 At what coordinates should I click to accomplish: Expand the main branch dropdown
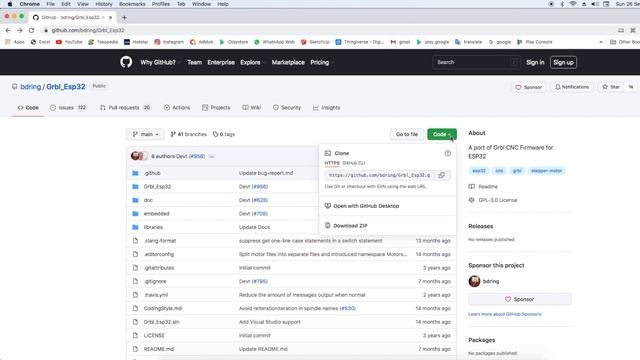pyautogui.click(x=145, y=134)
